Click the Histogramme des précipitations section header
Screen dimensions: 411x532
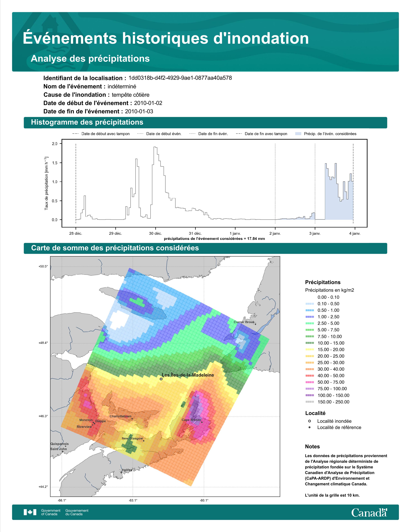[x=87, y=122]
